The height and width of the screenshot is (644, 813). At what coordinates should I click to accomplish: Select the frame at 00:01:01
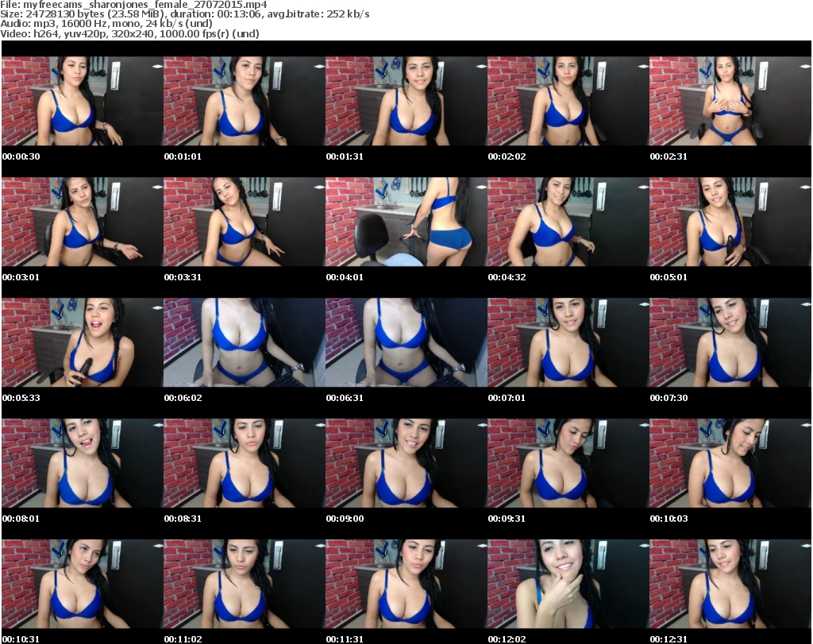click(245, 101)
